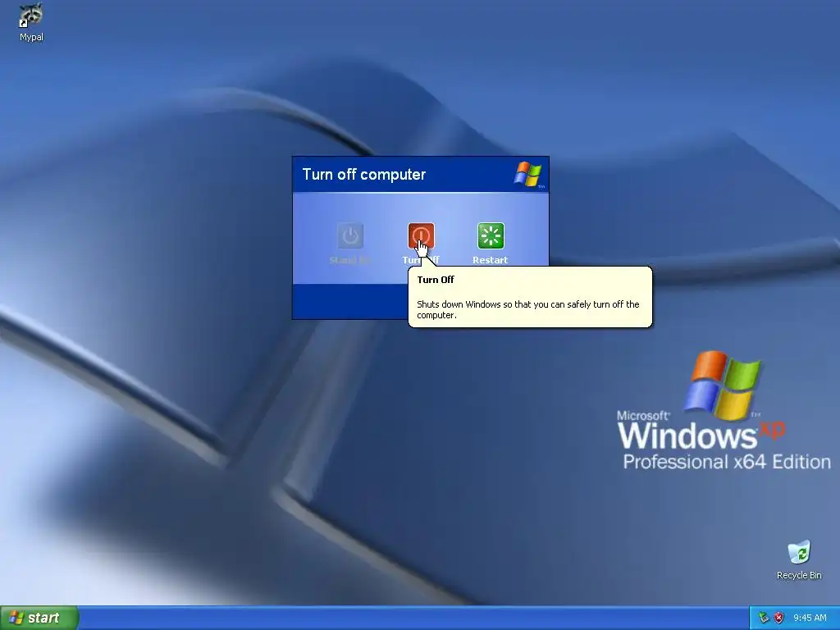
Task: Select the Recycle Bin desktop icon
Action: pos(799,560)
